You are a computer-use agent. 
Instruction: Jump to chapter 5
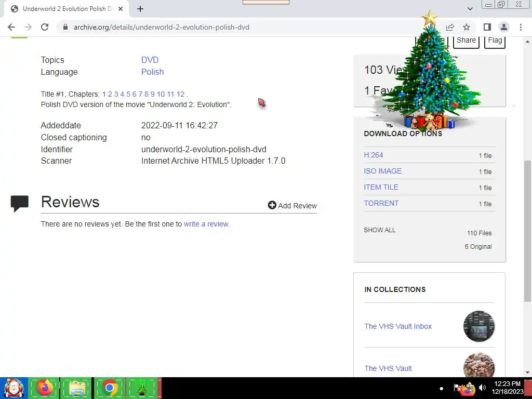coord(128,94)
